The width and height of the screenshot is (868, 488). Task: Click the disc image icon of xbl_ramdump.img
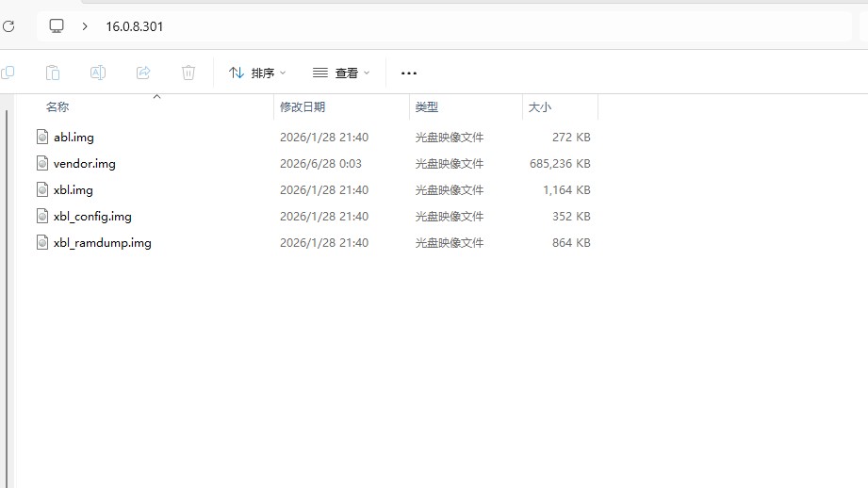coord(42,242)
